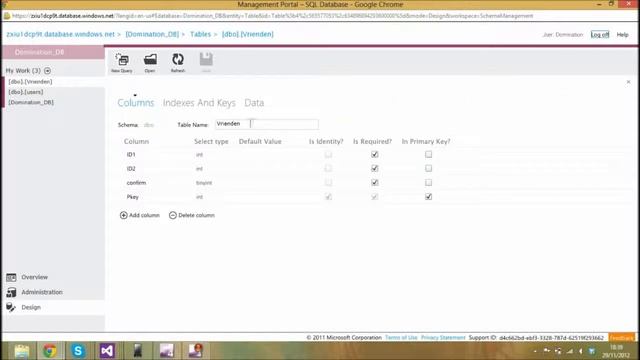Toggle Is Required for ID1
Screen dimensions: 640x360
pos(374,154)
